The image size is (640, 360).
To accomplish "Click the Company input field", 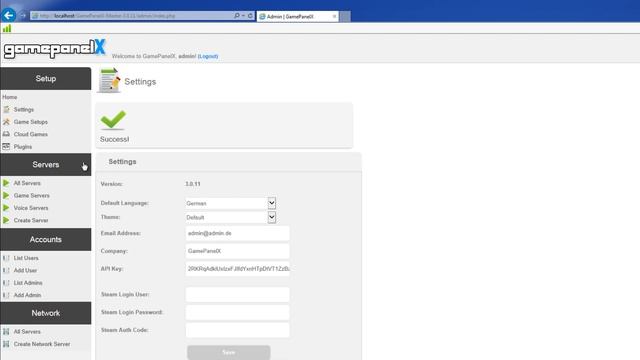I will (238, 251).
